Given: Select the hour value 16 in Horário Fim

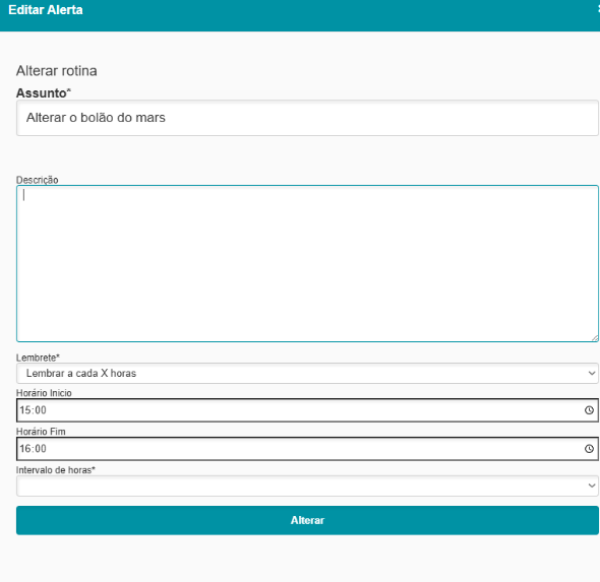Looking at the screenshot, I should coord(24,449).
